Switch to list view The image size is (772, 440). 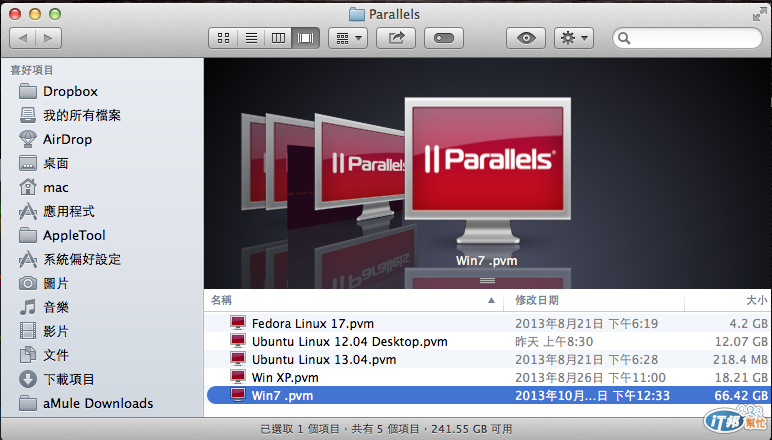(251, 38)
